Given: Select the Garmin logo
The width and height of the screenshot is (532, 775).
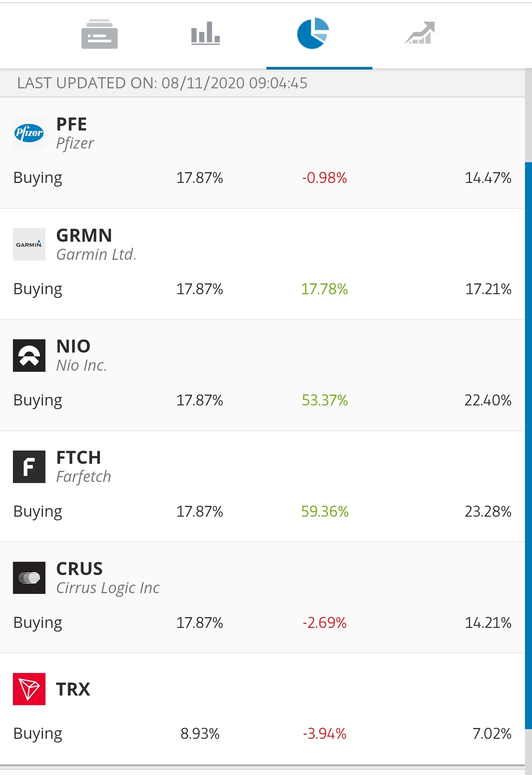Looking at the screenshot, I should 30,244.
